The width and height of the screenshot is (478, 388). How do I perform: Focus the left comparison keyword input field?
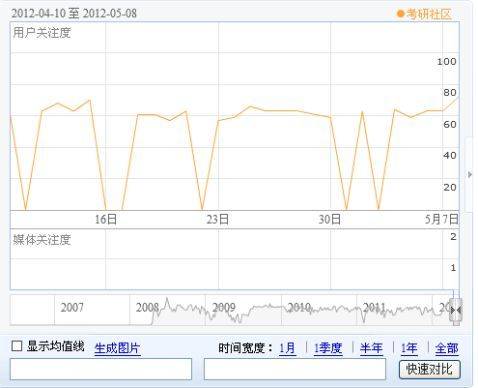pyautogui.click(x=101, y=369)
